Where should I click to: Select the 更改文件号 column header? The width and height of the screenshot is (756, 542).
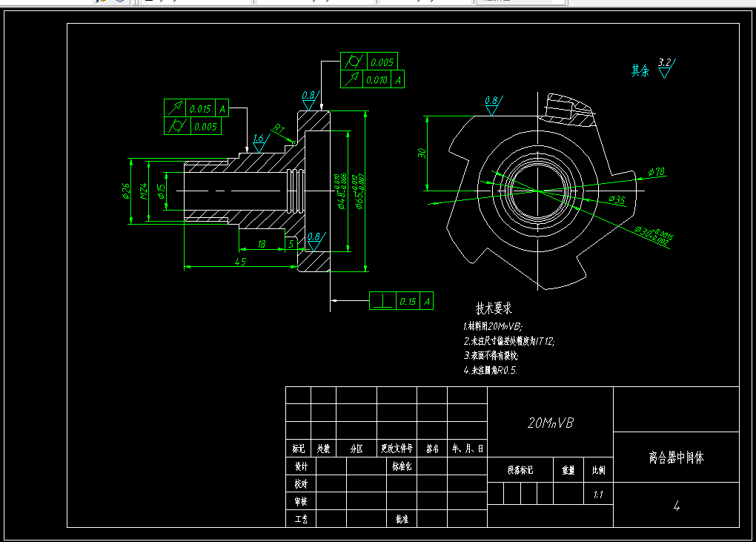click(x=397, y=449)
